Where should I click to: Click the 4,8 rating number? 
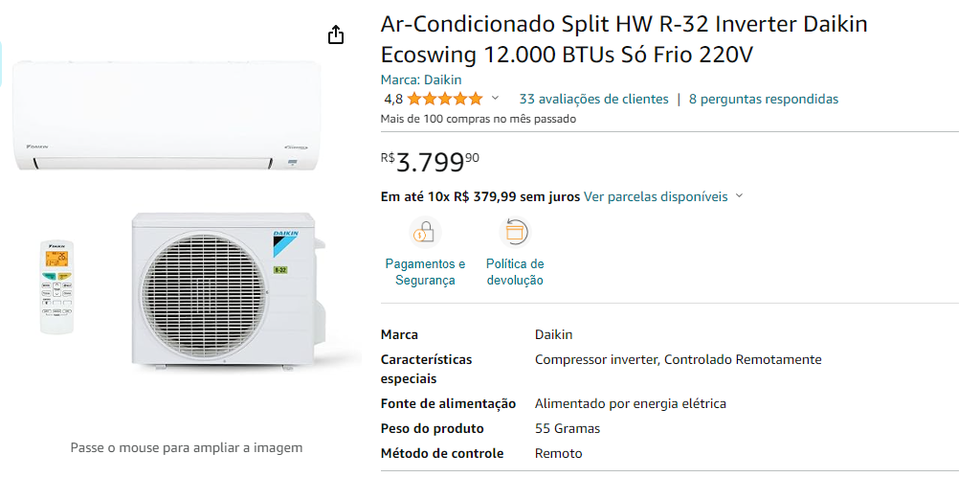click(393, 99)
